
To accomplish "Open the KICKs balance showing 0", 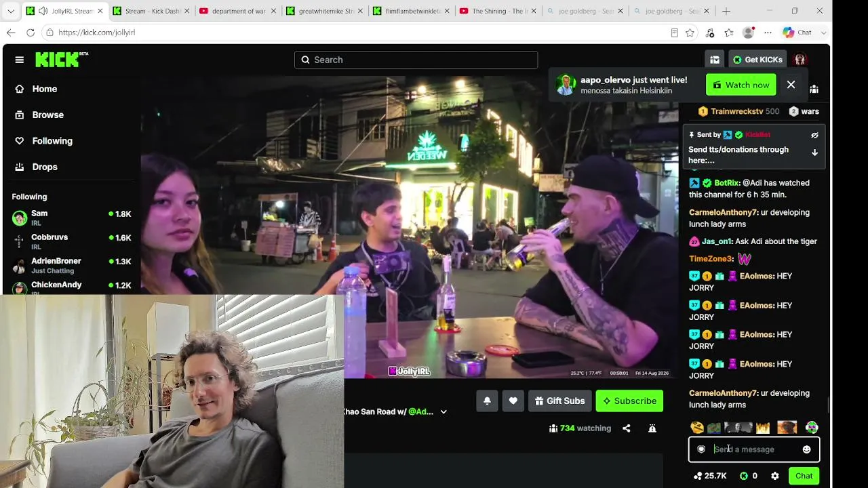I will (749, 476).
